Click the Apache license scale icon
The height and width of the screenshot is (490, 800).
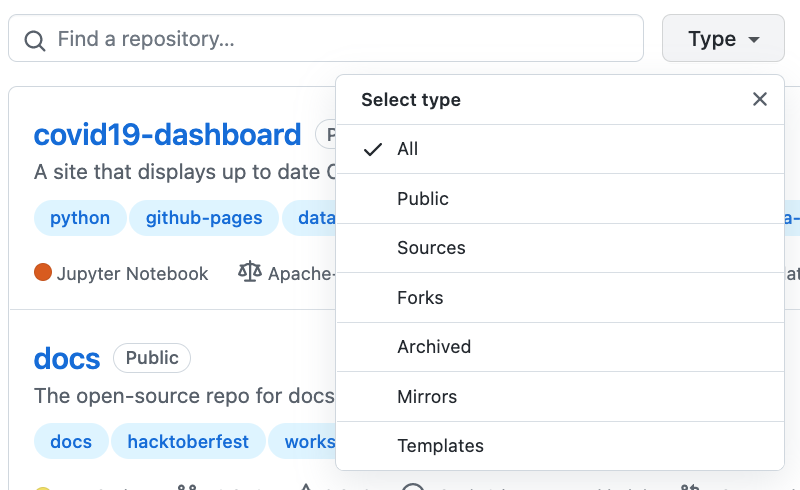coord(249,272)
